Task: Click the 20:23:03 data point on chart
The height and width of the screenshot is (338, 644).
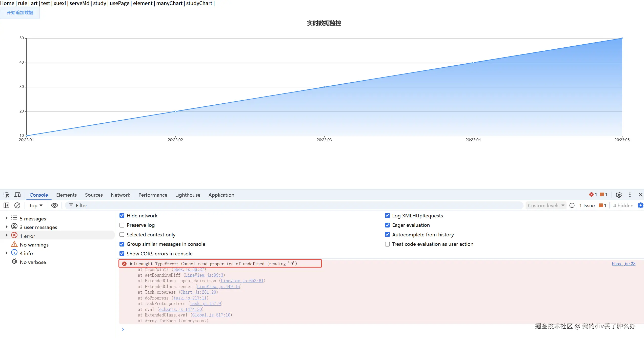Action: click(324, 87)
